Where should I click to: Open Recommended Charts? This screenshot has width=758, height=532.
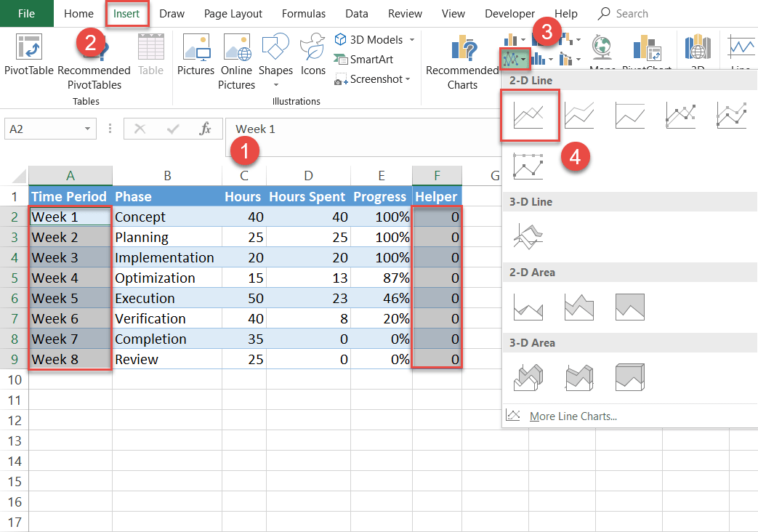(463, 61)
